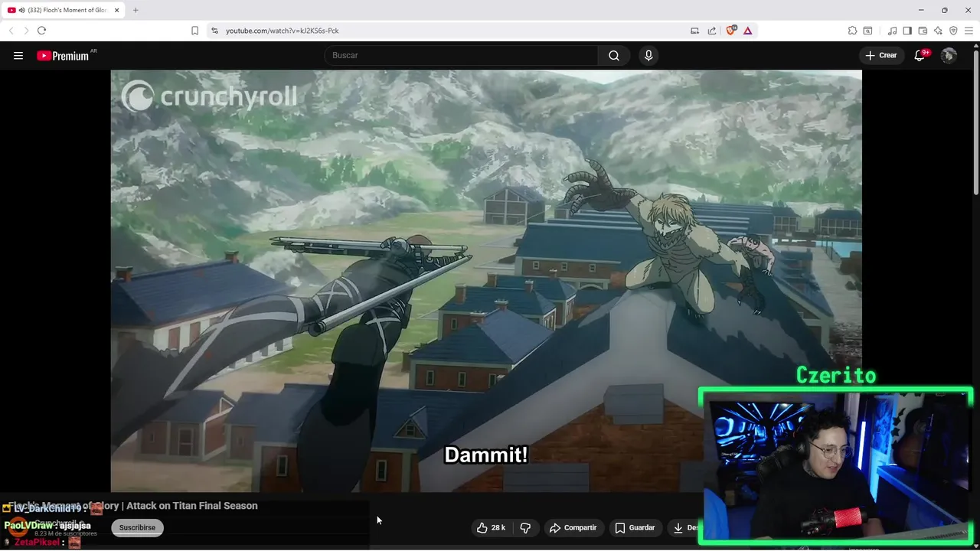Screen dimensions: 980x551
Task: Select the Floch's Moment of Glory tab
Action: (64, 10)
